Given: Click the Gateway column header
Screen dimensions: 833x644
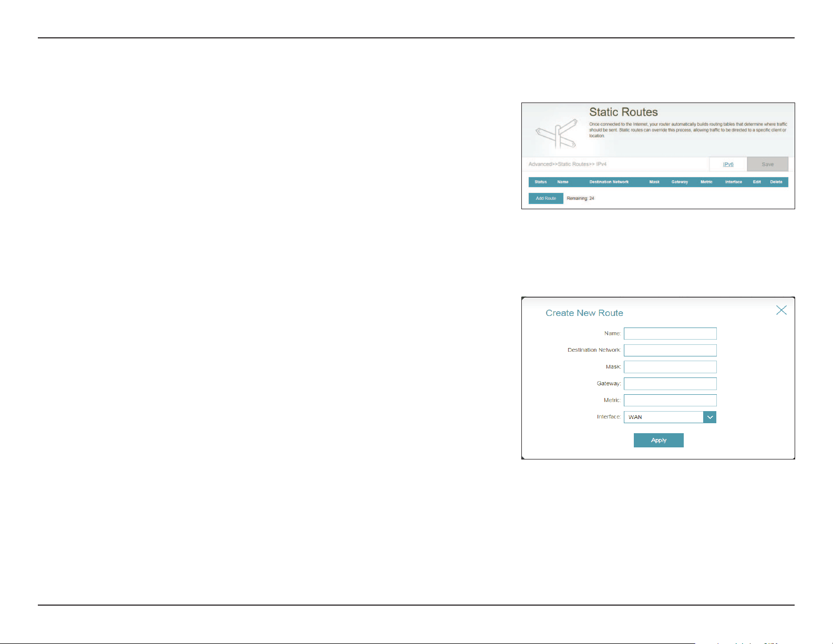Looking at the screenshot, I should point(680,182).
